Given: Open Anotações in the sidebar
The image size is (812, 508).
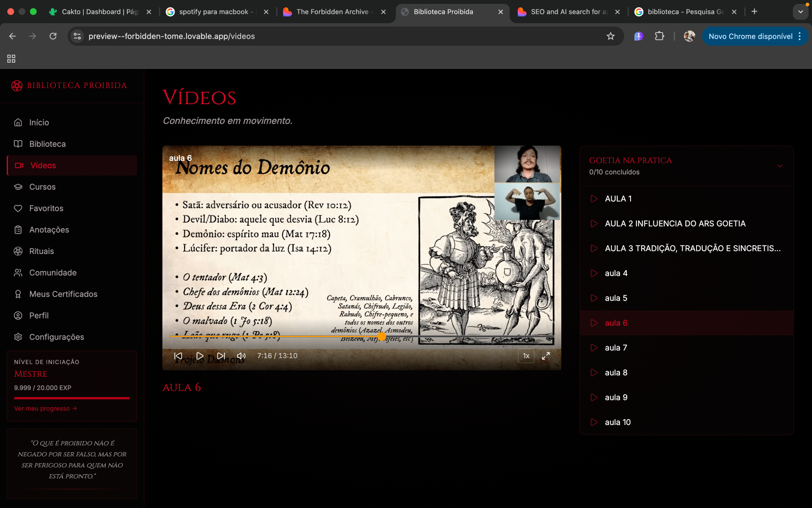Looking at the screenshot, I should (72, 229).
